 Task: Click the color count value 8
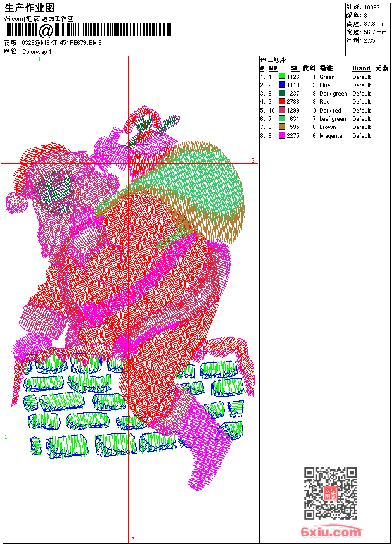[365, 16]
